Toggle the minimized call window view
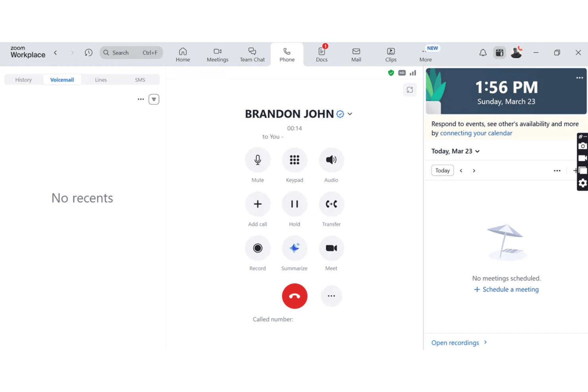 point(410,90)
